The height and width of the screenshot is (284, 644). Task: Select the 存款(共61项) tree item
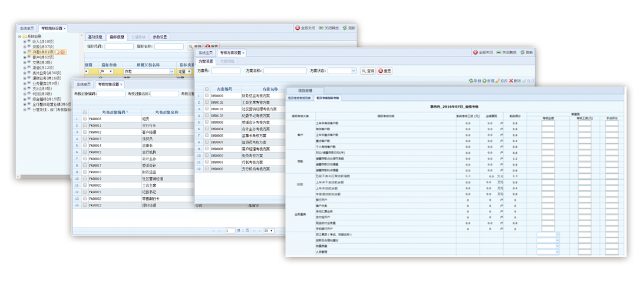tap(44, 52)
